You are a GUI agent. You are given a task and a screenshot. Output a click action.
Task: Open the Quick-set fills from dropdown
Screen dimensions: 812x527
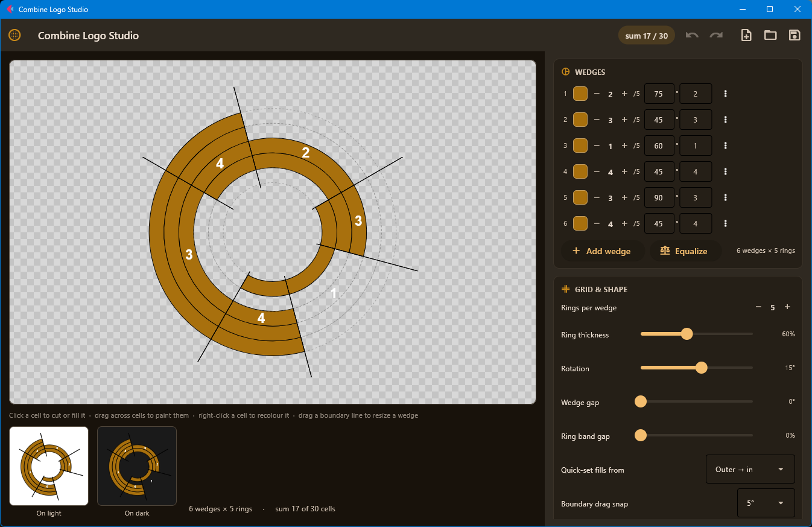[750, 469]
